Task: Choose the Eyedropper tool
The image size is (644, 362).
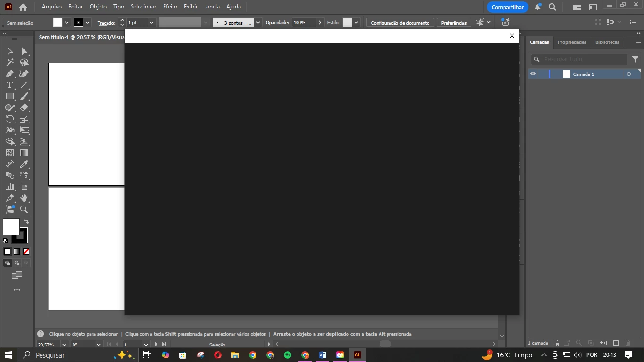Action: click(25, 164)
